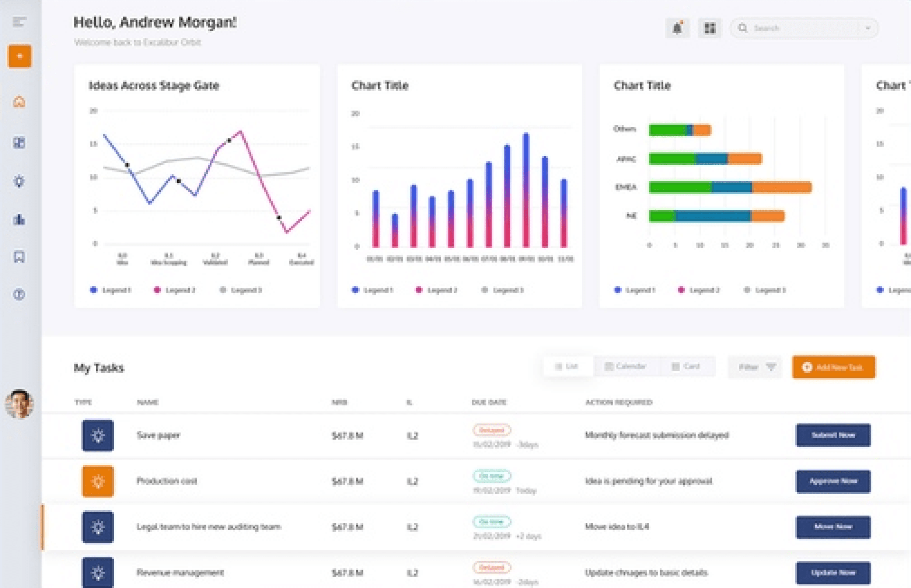This screenshot has height=588, width=911.
Task: Click the notification bell icon
Action: tap(677, 28)
